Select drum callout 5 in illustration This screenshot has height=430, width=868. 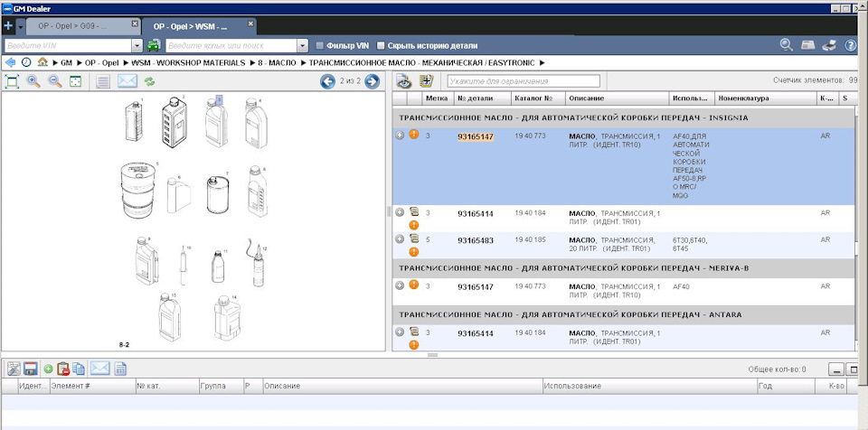click(x=136, y=190)
